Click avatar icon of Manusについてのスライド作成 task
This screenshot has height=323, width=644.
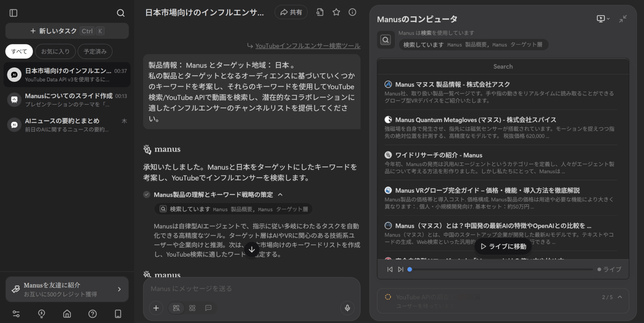tap(14, 100)
